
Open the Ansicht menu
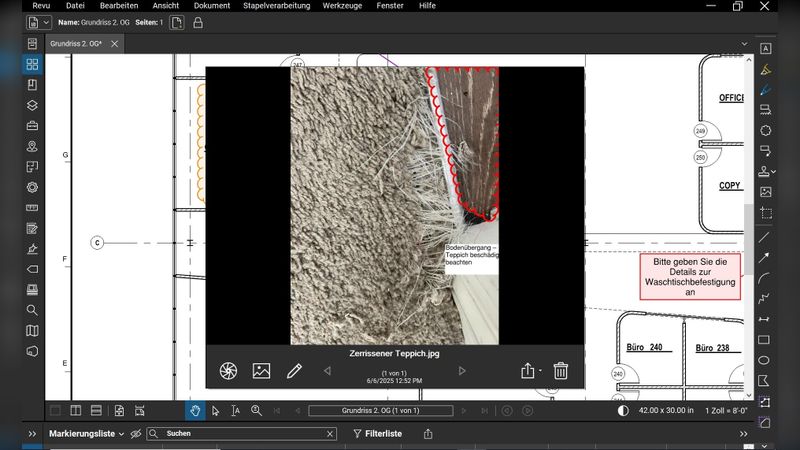pyautogui.click(x=166, y=6)
